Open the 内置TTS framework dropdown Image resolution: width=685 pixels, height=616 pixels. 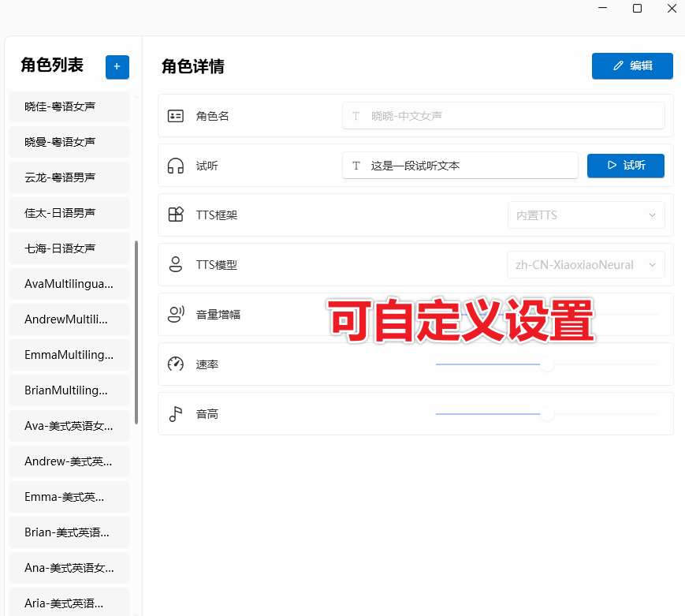(586, 215)
